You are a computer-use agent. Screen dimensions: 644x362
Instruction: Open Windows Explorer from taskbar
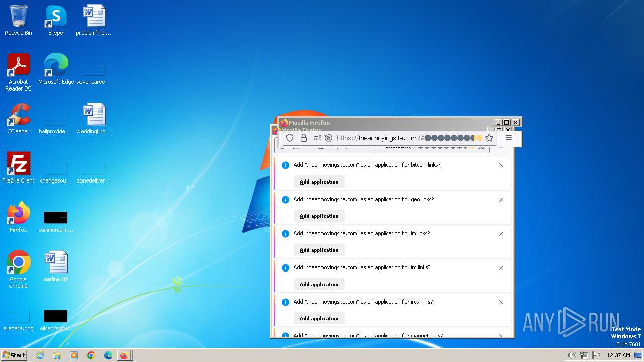57,355
